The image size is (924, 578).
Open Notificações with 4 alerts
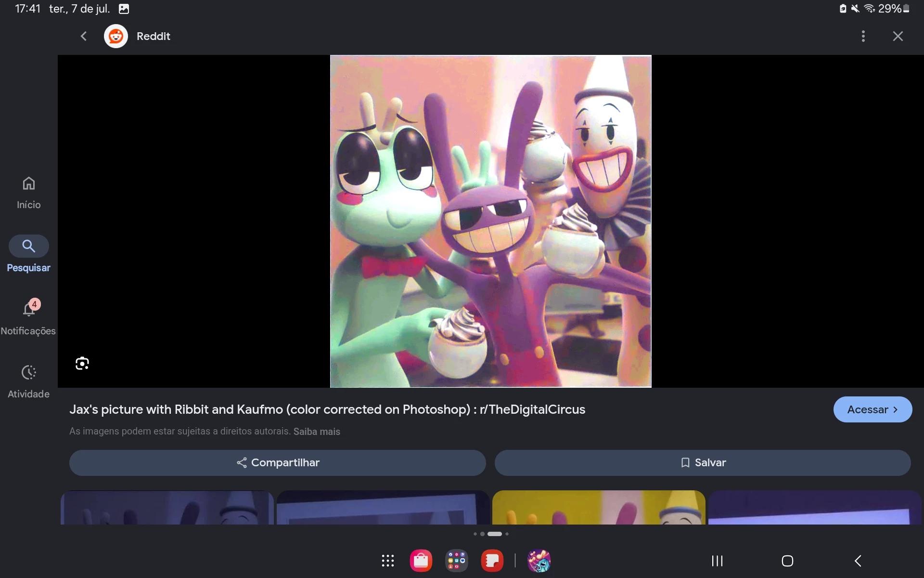coord(28,317)
